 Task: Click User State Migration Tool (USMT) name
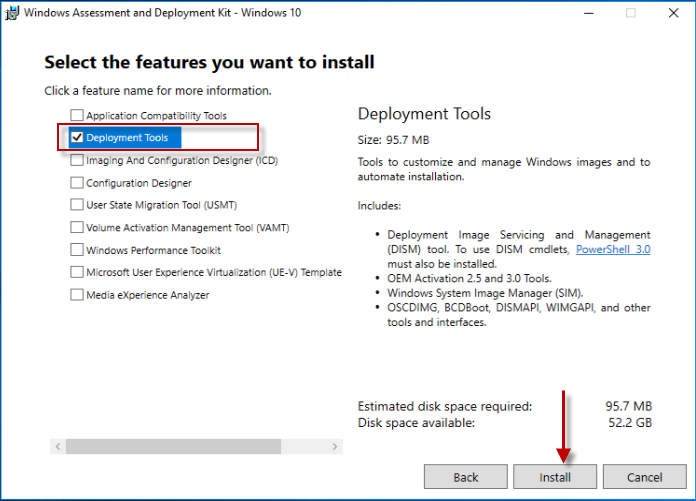162,205
